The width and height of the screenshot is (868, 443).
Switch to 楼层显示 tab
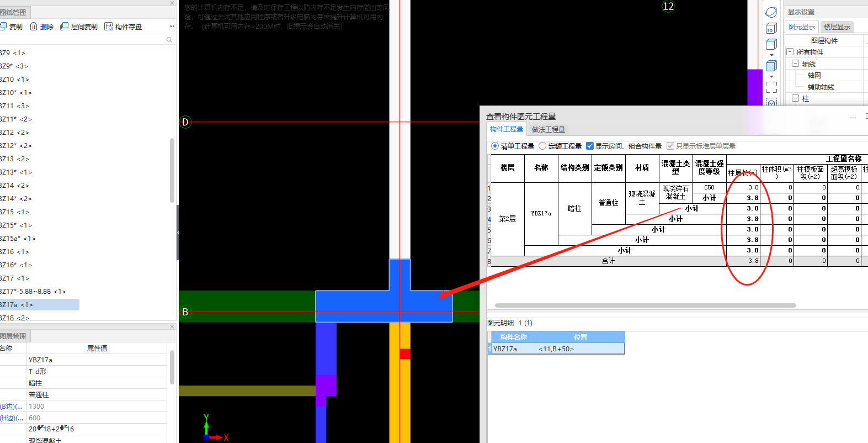click(x=837, y=27)
